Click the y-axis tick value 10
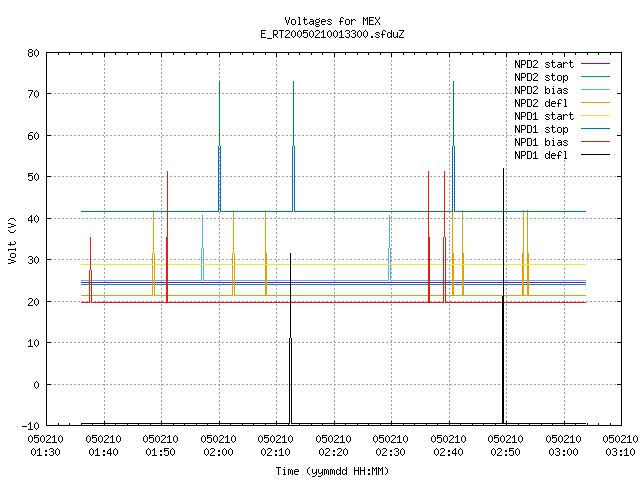640x480 pixels. 33,343
